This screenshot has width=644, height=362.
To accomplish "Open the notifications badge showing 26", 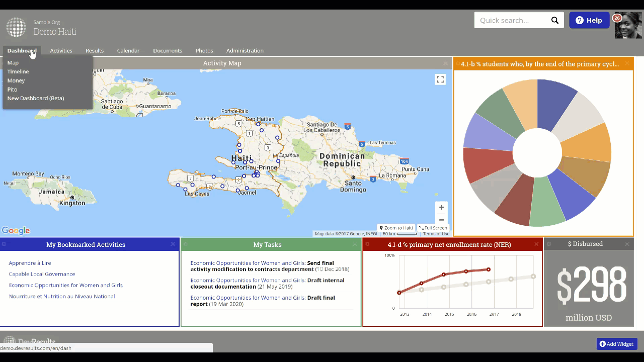I will point(617,18).
